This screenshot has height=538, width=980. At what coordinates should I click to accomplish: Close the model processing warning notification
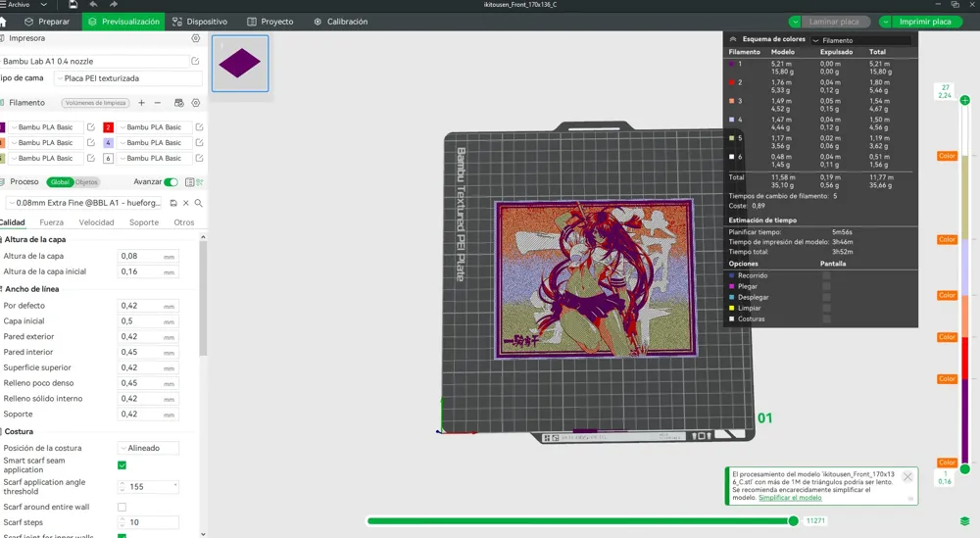907,477
